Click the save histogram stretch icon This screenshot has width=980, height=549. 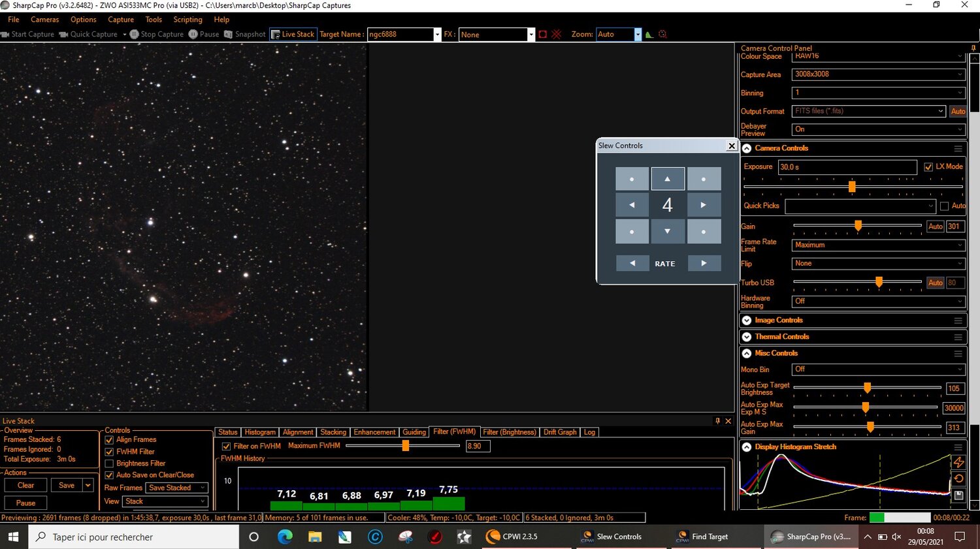tap(958, 495)
